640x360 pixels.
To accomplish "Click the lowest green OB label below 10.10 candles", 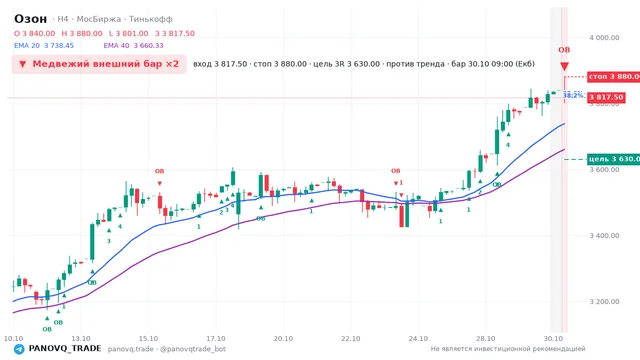I will pyautogui.click(x=47, y=329).
